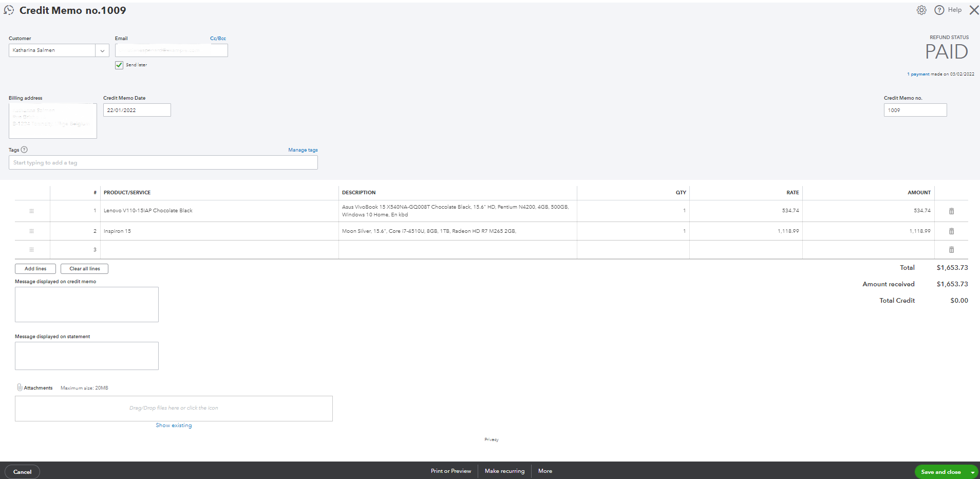Click the rate value 534.74
980x479 pixels.
point(790,211)
